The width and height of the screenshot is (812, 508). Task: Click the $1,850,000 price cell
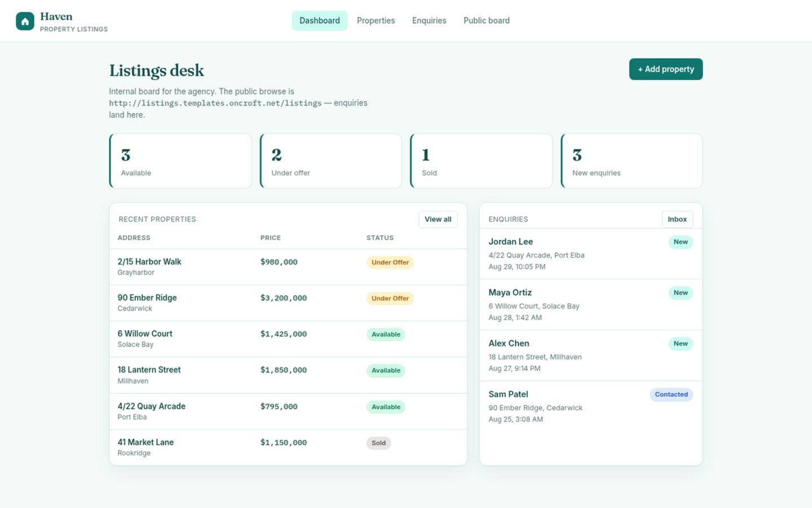(x=283, y=370)
